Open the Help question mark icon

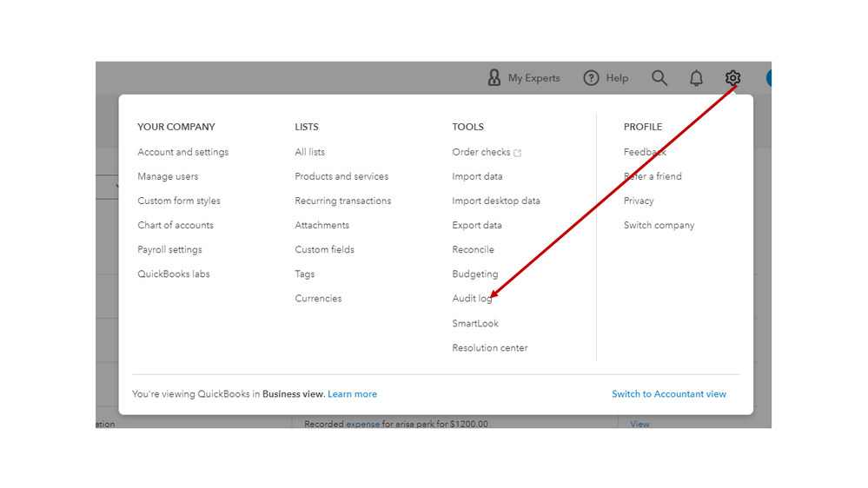pos(592,78)
